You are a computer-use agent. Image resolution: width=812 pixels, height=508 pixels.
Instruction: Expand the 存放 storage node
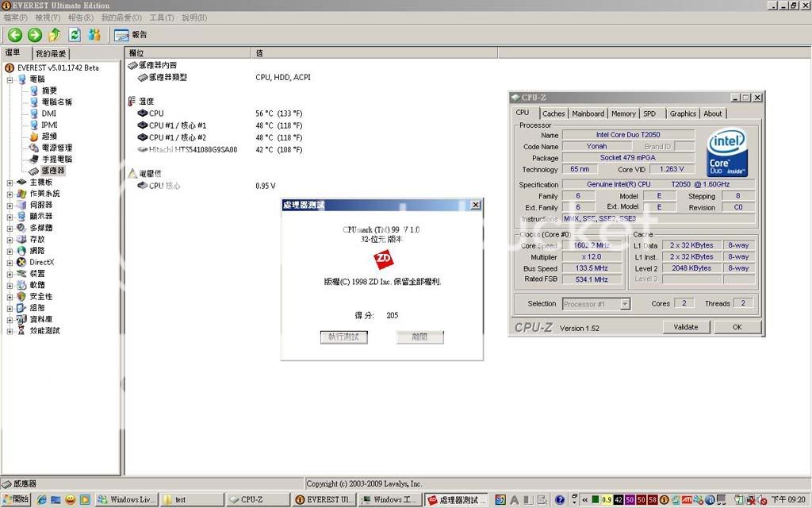tap(10, 240)
